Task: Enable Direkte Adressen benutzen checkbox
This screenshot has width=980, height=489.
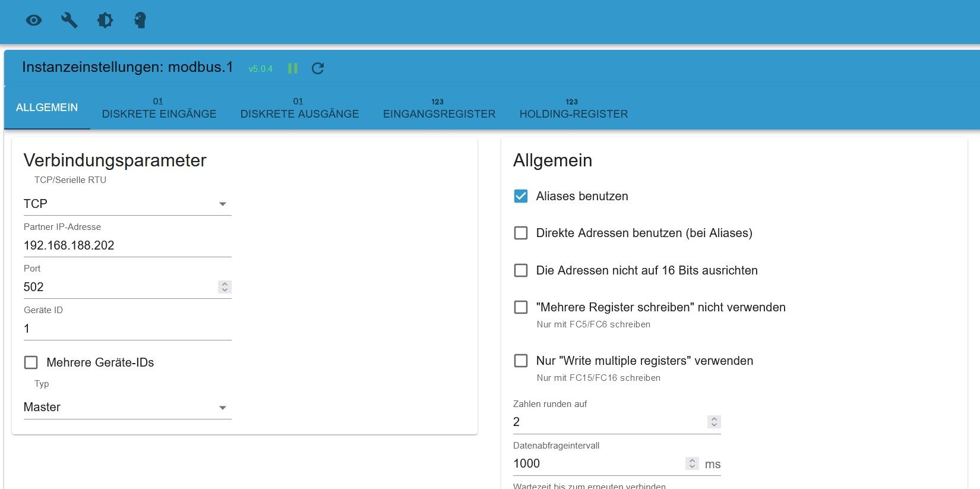Action: click(521, 233)
